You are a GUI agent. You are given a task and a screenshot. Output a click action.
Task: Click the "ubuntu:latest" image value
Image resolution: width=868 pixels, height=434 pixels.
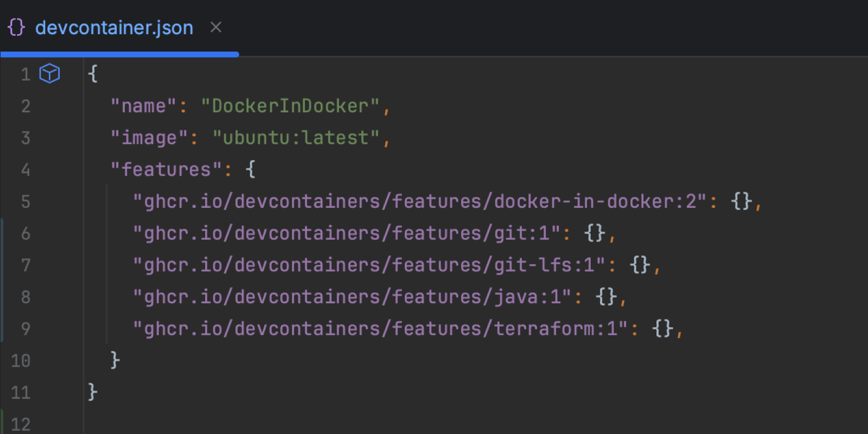tap(296, 138)
